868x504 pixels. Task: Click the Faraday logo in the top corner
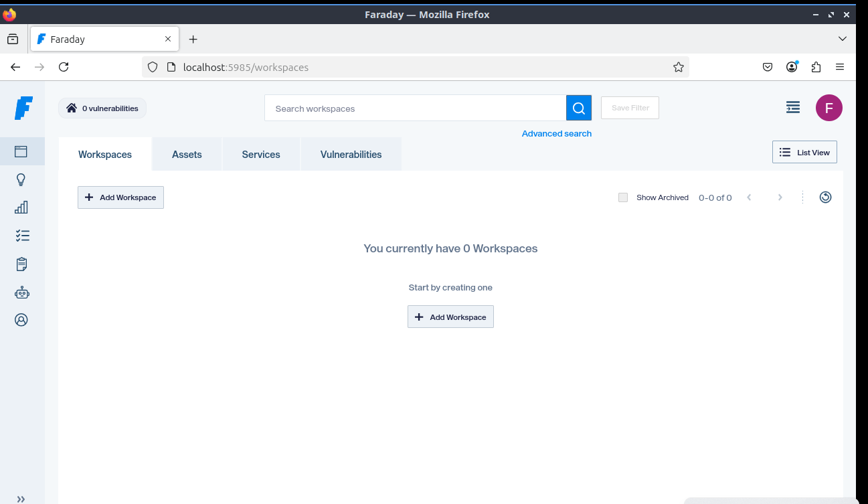[23, 108]
